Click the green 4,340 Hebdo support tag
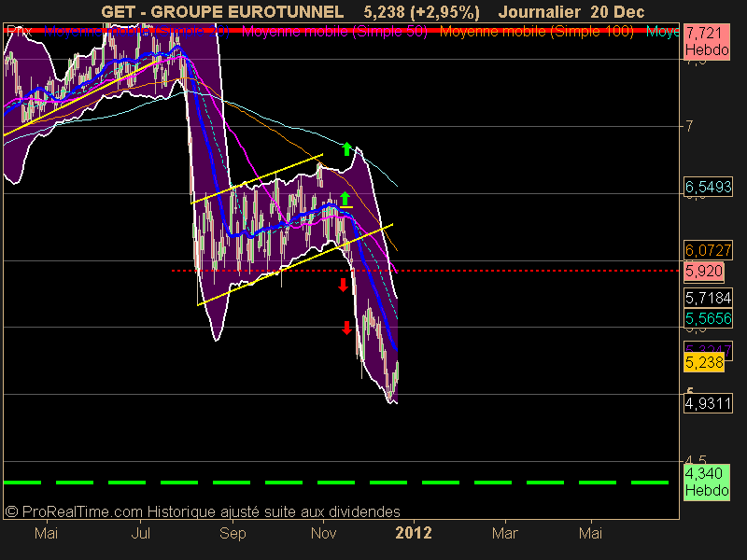The width and height of the screenshot is (747, 560). [707, 482]
